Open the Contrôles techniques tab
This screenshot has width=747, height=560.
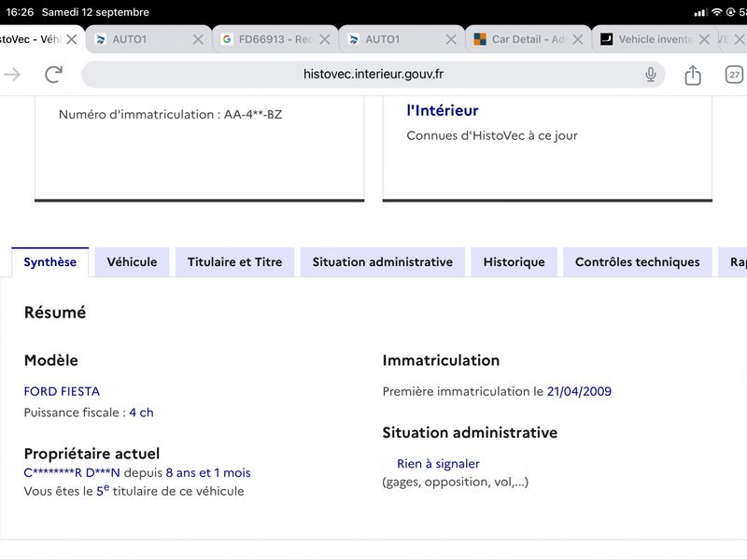[x=638, y=262]
